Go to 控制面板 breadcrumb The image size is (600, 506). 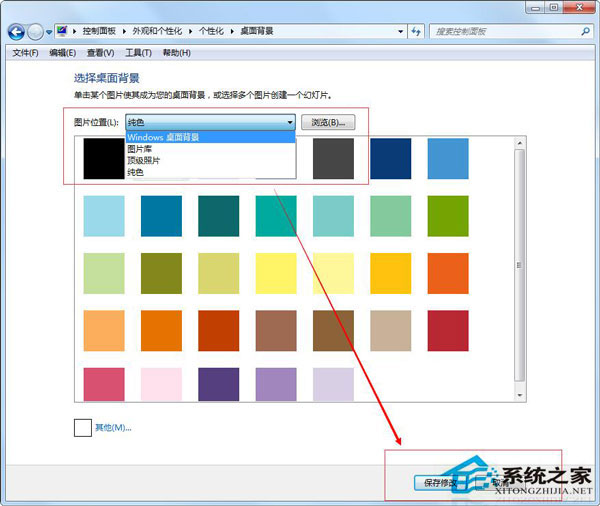(99, 31)
